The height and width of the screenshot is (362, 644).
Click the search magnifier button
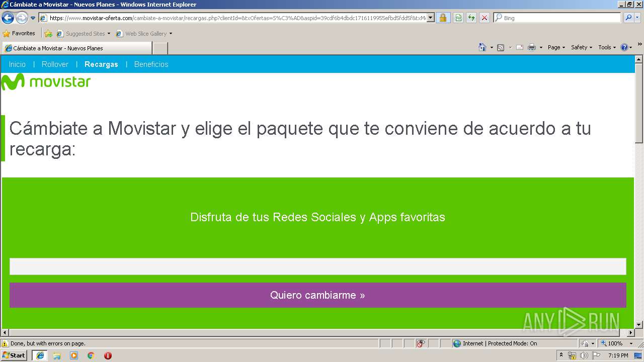628,18
